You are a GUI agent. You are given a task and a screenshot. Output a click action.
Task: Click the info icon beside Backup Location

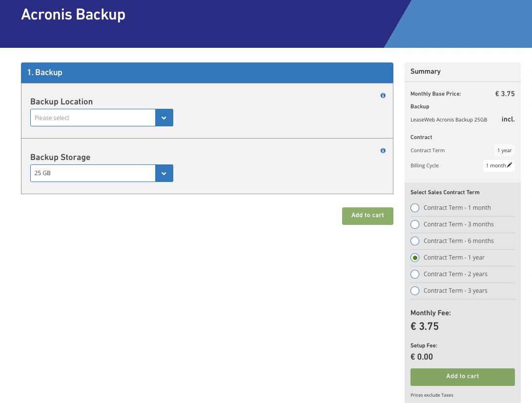click(x=383, y=96)
